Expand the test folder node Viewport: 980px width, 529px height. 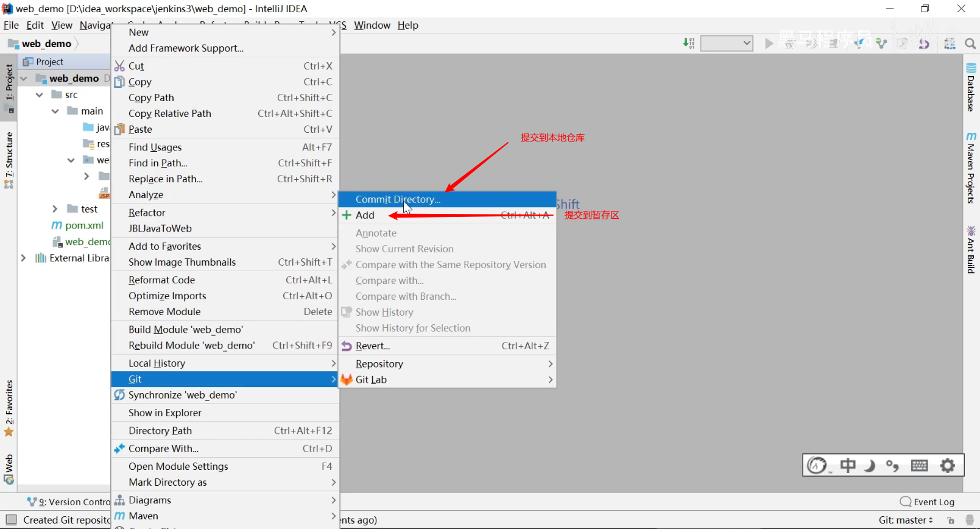[x=55, y=209]
